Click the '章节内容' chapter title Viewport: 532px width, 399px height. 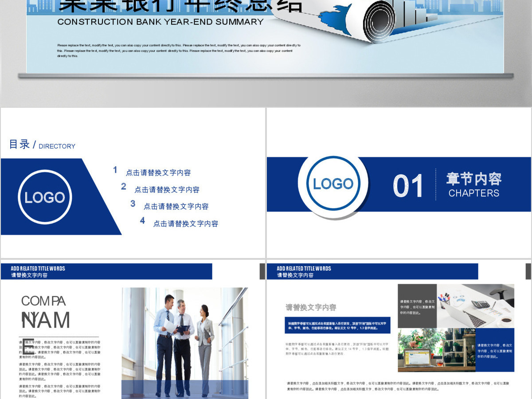tap(474, 179)
